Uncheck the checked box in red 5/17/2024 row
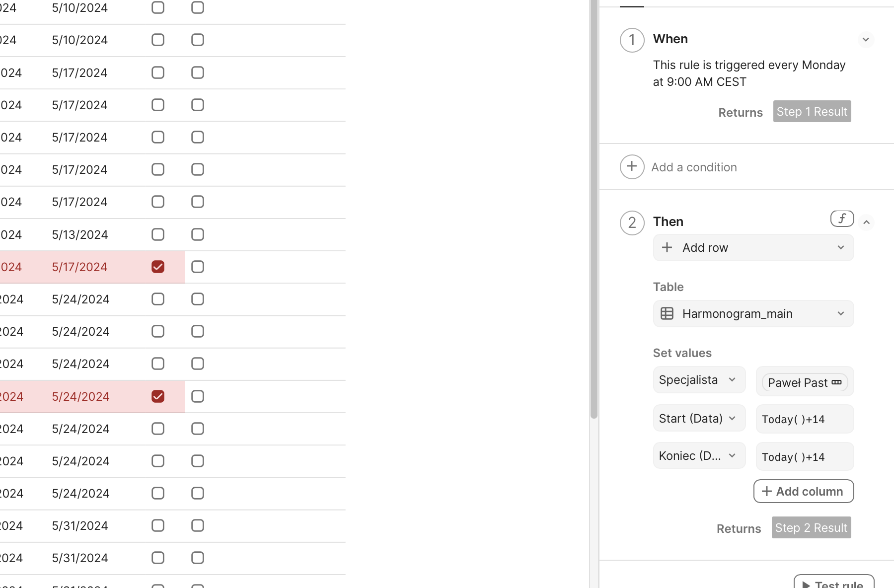Viewport: 894px width, 588px height. (158, 267)
